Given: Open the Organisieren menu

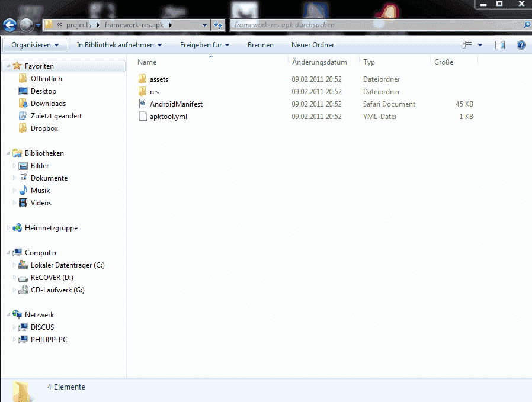Looking at the screenshot, I should click(35, 45).
